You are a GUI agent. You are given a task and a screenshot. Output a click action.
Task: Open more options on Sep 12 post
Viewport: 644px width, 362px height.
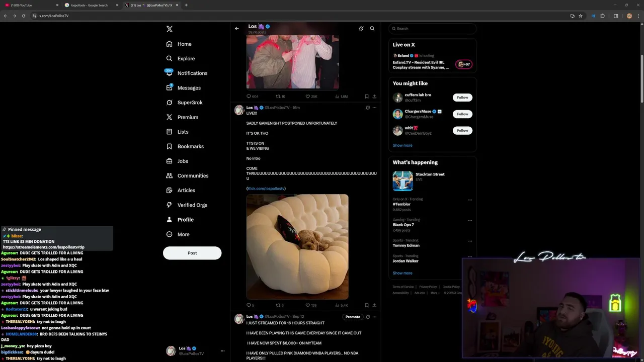[374, 317]
